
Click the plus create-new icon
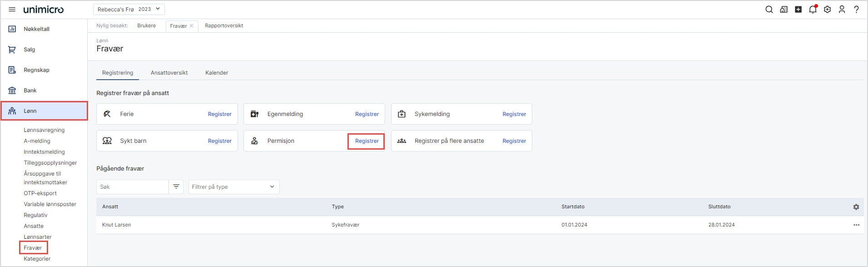click(x=798, y=10)
